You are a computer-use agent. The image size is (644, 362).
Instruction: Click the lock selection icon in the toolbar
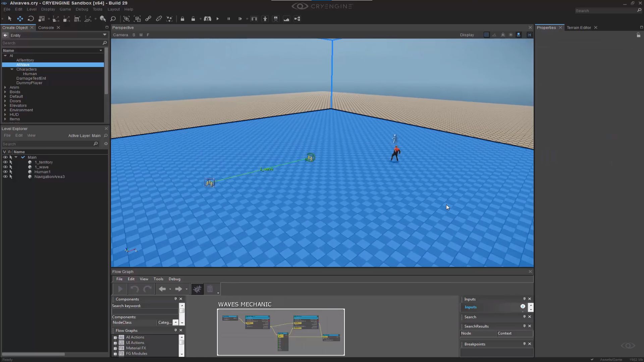tap(183, 19)
